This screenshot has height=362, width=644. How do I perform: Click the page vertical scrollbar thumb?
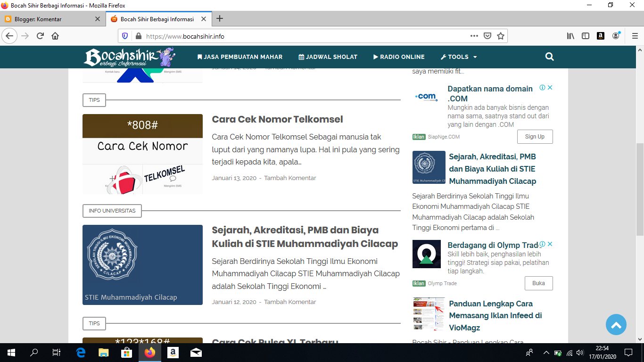tap(640, 189)
